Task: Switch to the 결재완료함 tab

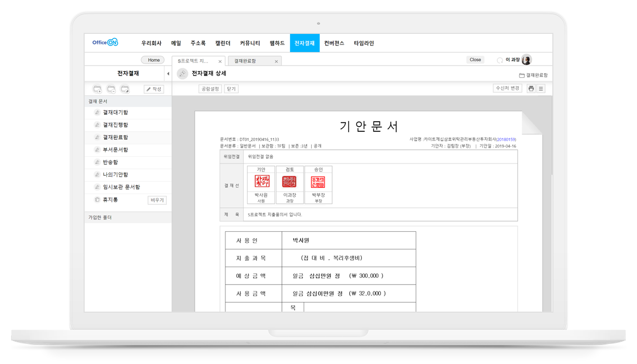Action: (245, 61)
